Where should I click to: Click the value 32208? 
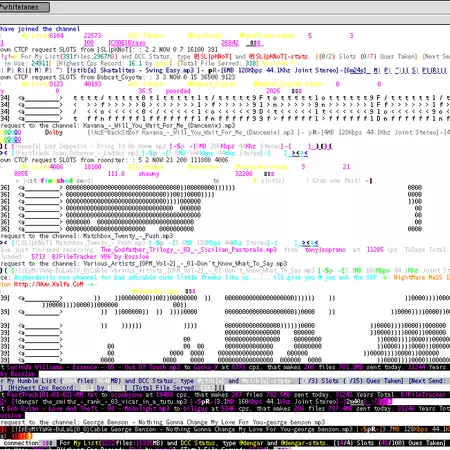244,174
